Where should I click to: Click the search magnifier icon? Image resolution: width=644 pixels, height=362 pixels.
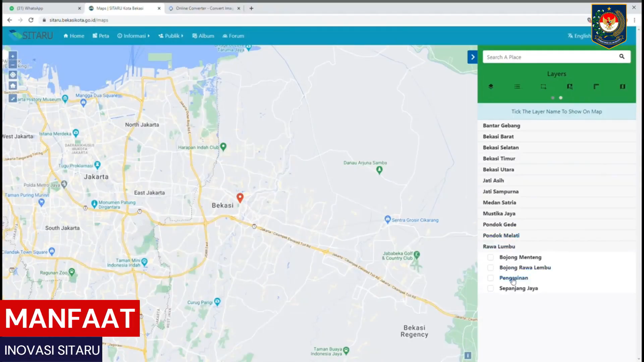point(622,57)
